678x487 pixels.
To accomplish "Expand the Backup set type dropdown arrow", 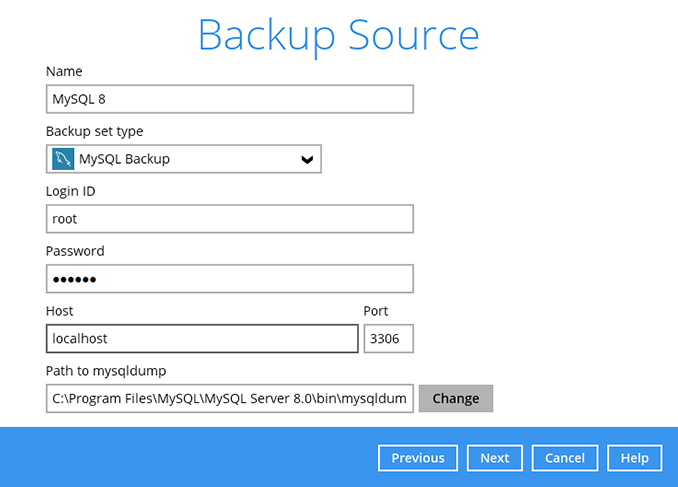I will coord(307,160).
